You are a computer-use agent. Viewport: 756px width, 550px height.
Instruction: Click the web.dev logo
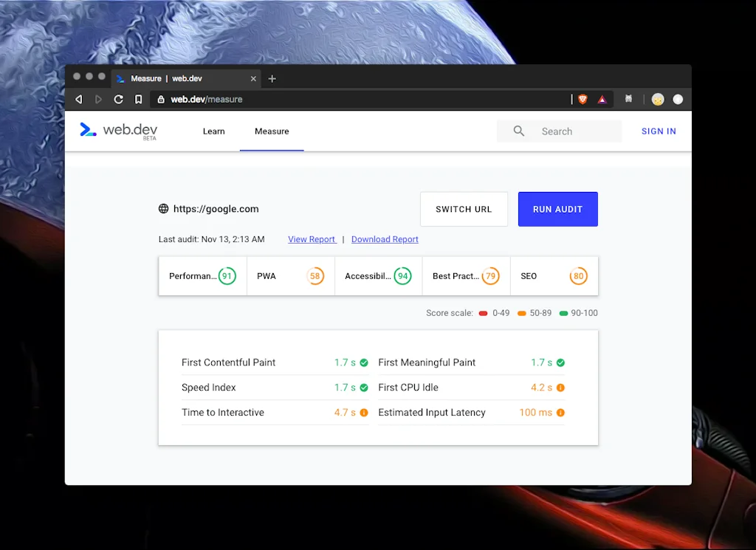[x=117, y=131]
